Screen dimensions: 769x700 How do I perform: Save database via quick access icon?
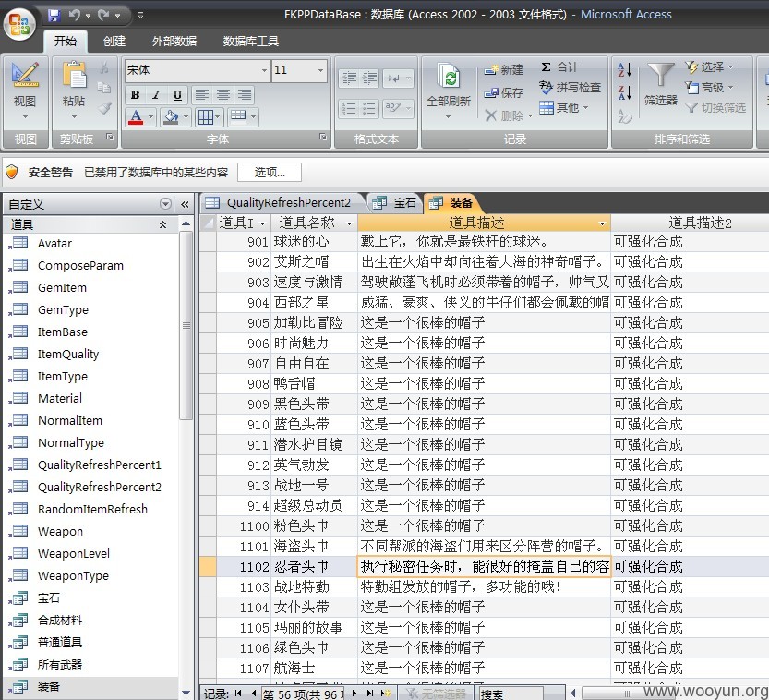[54, 15]
